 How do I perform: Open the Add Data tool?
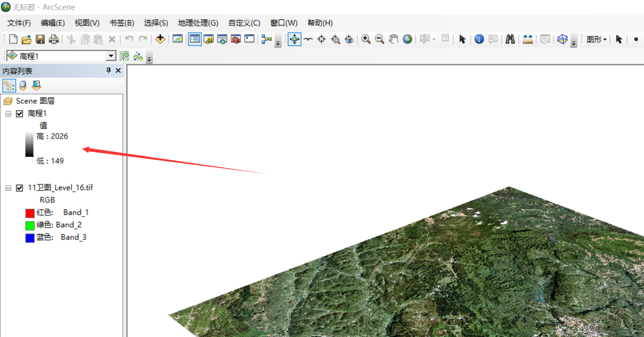[160, 39]
